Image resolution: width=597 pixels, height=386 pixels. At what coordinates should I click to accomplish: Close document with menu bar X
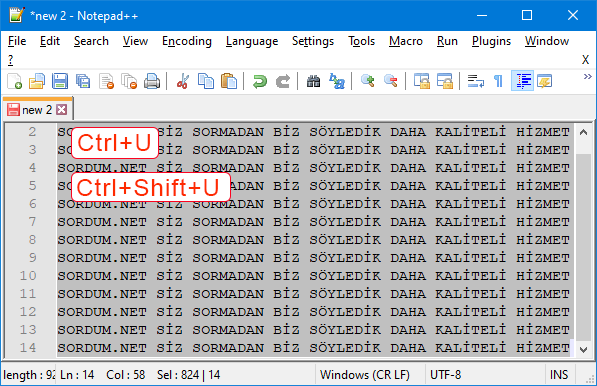tap(586, 60)
